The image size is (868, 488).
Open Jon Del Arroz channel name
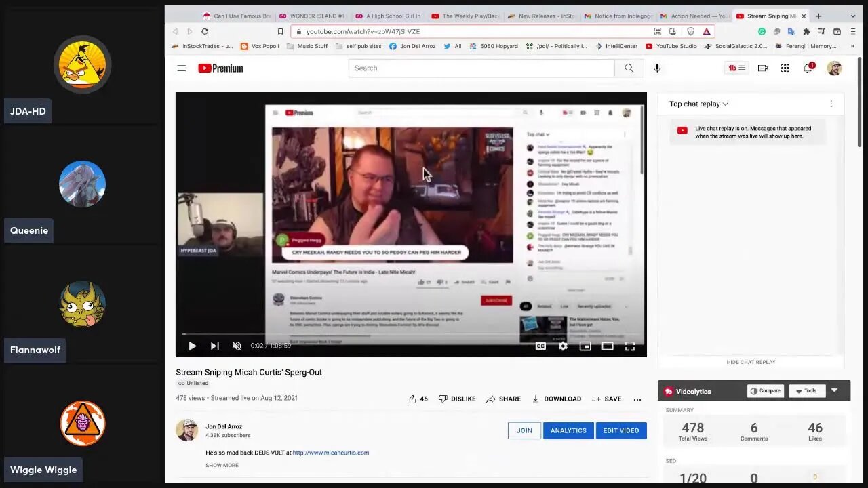tap(224, 427)
